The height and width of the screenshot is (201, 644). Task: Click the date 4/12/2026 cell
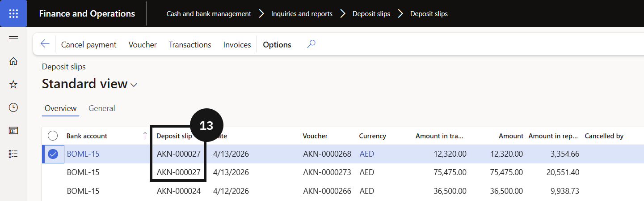click(231, 191)
